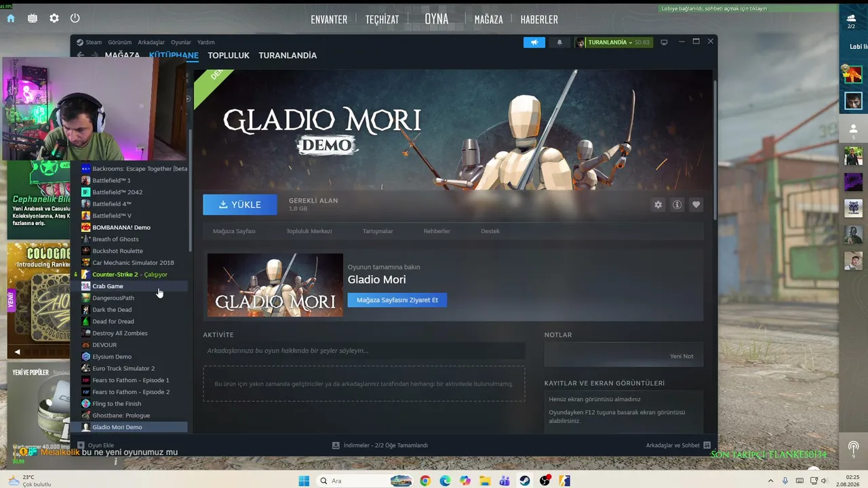
Task: Click the YÜKLE install button
Action: point(240,205)
